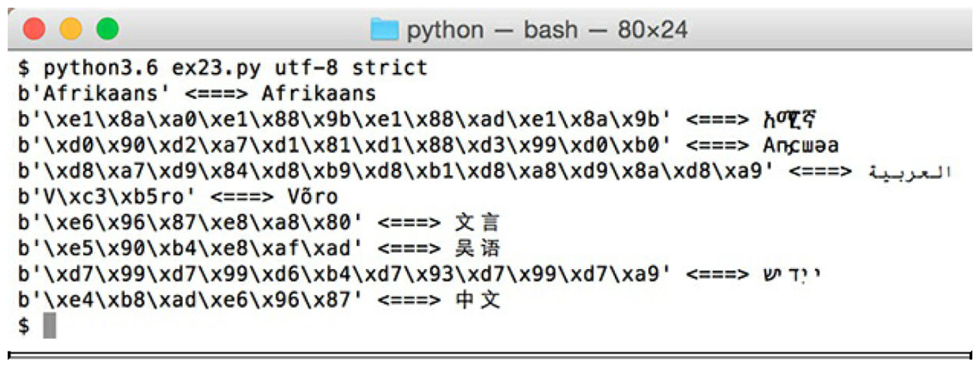The height and width of the screenshot is (368, 980).
Task: Click the decoded Cyrillic text Аҧсшәа
Action: pyautogui.click(x=801, y=146)
